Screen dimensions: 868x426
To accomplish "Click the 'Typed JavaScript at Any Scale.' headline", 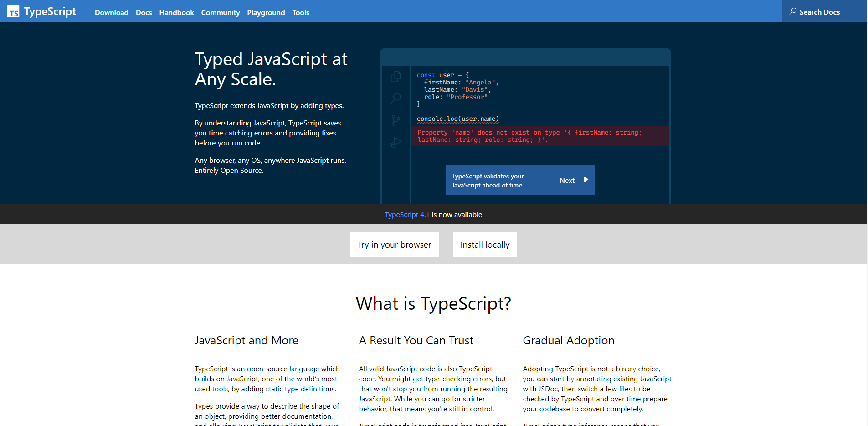I will pyautogui.click(x=271, y=69).
